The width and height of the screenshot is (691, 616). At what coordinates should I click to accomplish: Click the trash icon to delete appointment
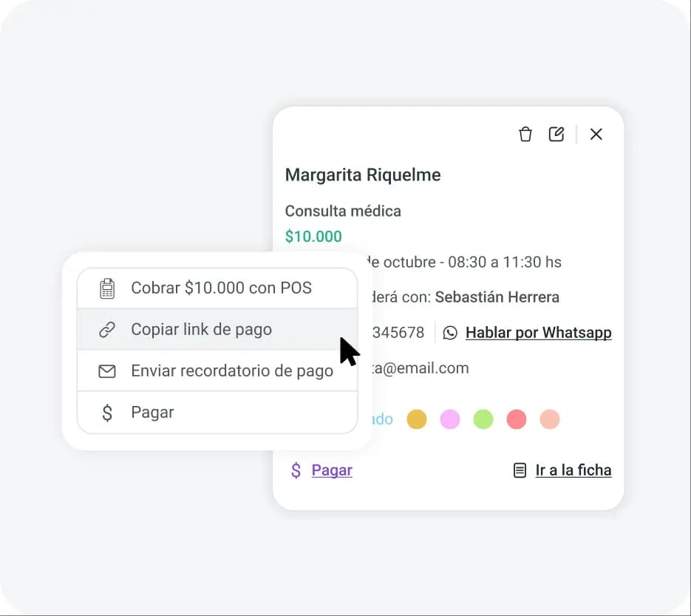click(525, 134)
